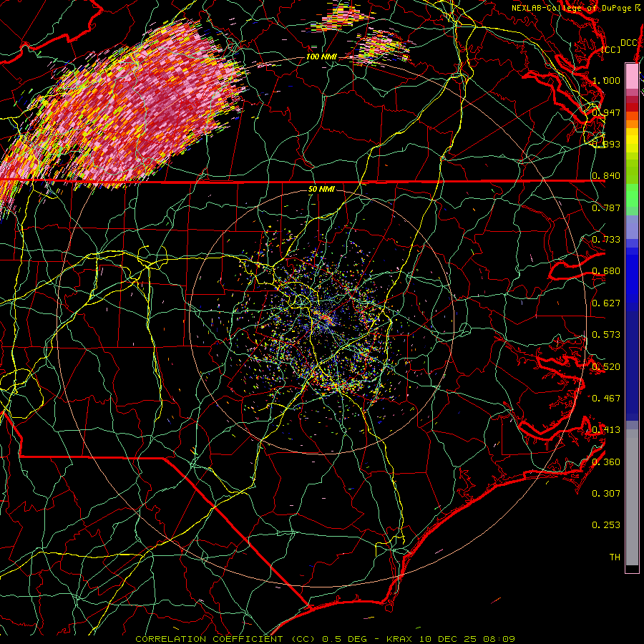
Task: Select the 0.627 scale value label
Action: [607, 303]
